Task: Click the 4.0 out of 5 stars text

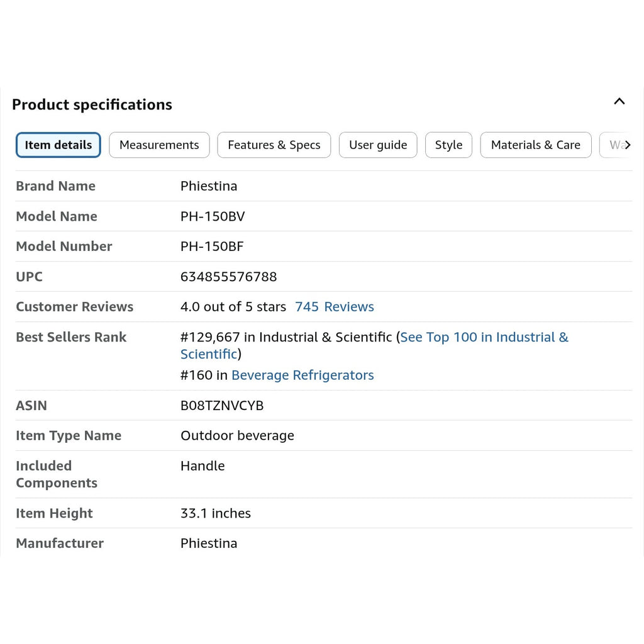Action: coord(233,307)
